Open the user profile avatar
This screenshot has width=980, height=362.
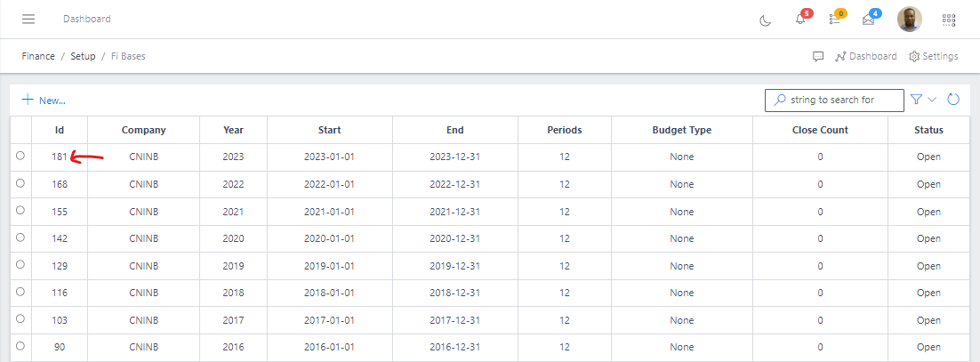coord(910,20)
